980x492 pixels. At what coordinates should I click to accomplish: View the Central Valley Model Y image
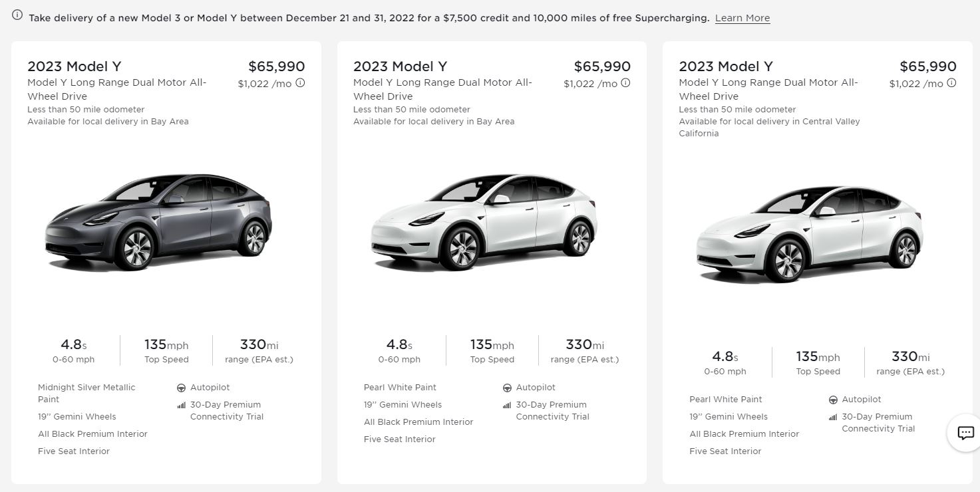[810, 233]
